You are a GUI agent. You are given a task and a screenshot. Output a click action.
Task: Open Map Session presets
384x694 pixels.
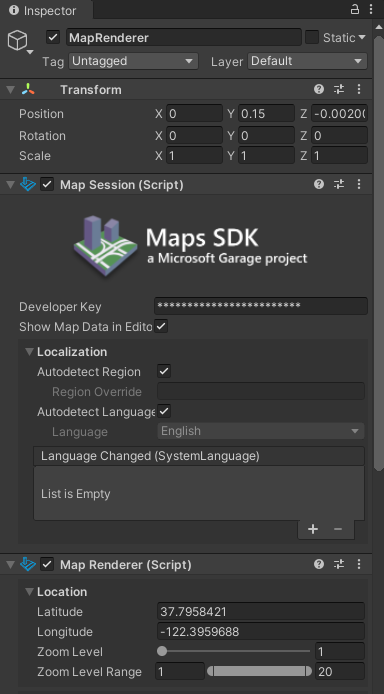pos(339,184)
